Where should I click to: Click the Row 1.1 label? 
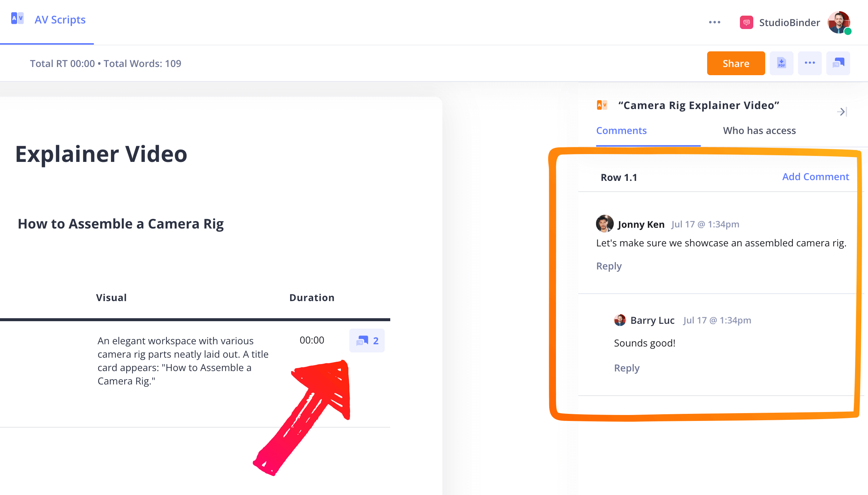coord(619,178)
